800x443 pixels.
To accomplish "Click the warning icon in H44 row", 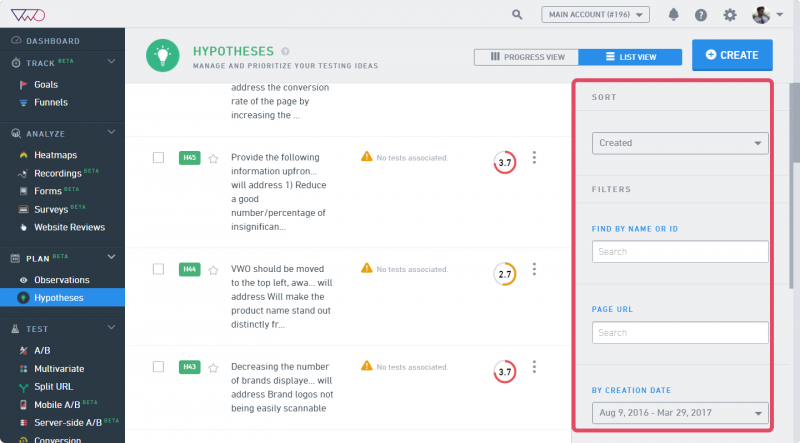I will click(x=366, y=268).
